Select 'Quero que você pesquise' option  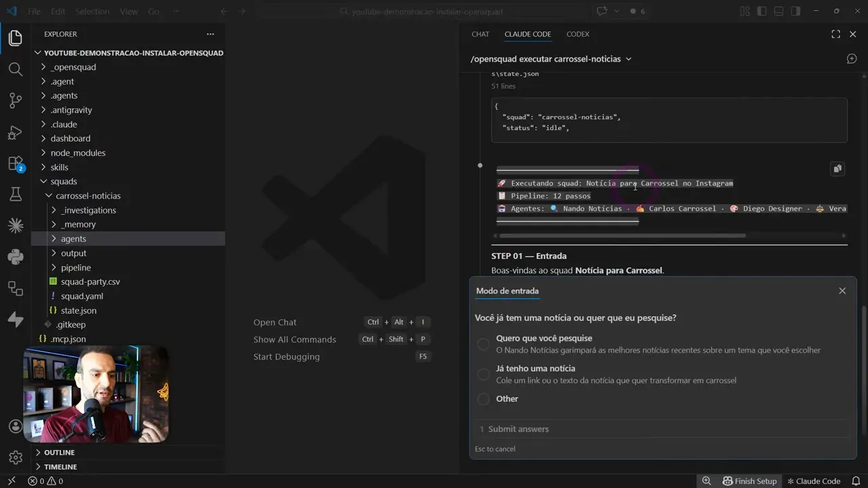[x=484, y=344]
